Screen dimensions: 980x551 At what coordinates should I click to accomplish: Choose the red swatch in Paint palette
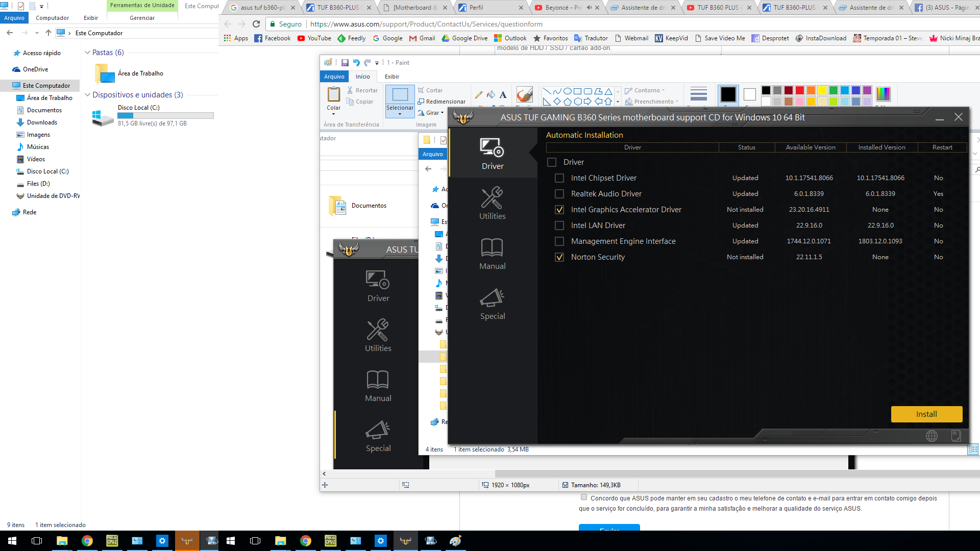pyautogui.click(x=800, y=90)
